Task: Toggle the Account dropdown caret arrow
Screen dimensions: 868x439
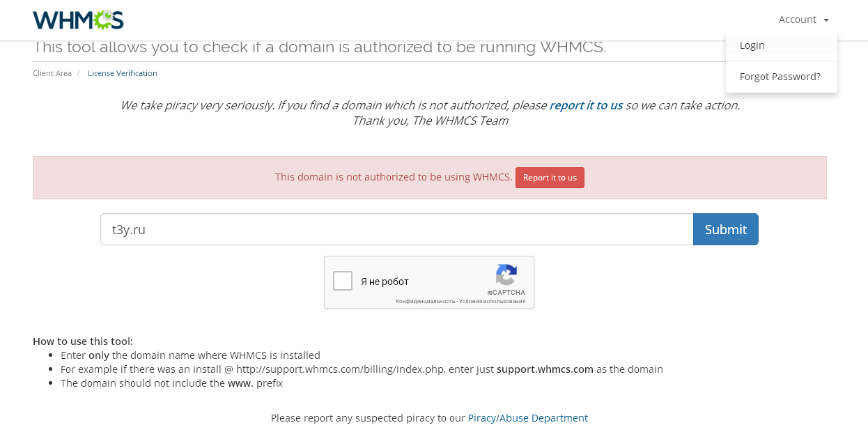Action: [826, 20]
